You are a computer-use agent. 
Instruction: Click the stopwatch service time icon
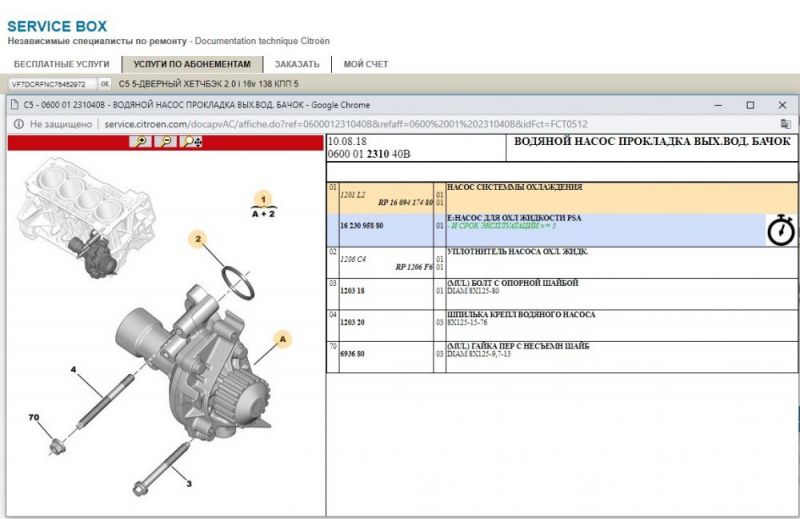(781, 230)
